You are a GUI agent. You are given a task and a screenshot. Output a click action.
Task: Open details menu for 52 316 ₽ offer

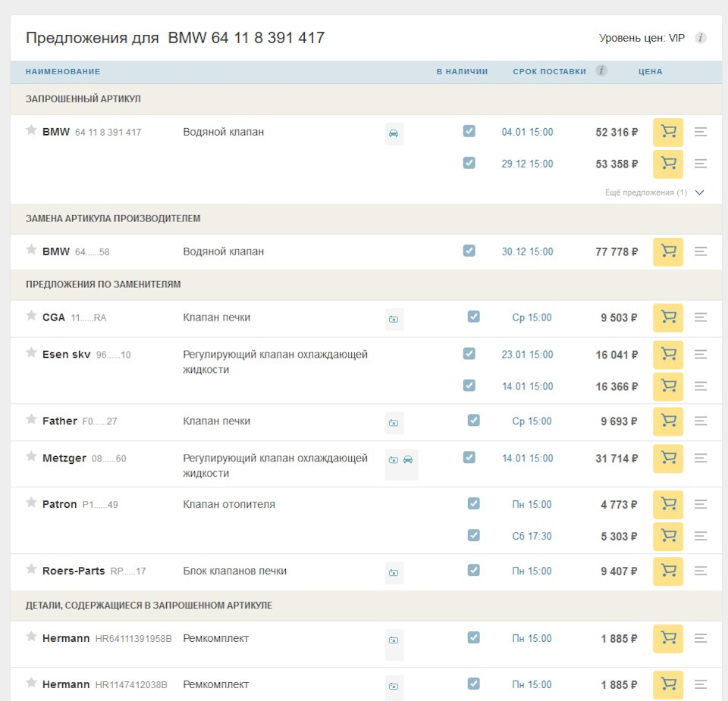[x=701, y=132]
